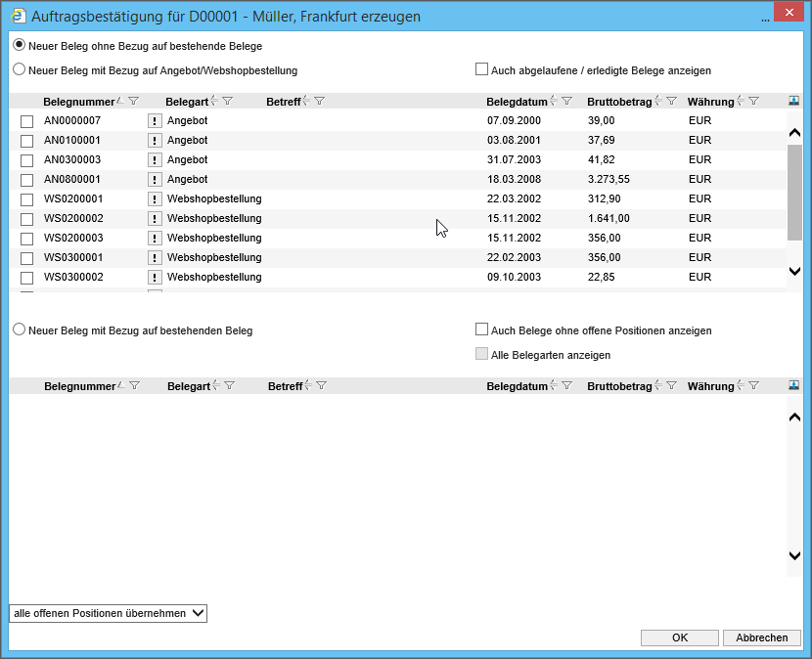This screenshot has width=812, height=659.
Task: Click column settings icon of upper table
Action: pos(793,101)
